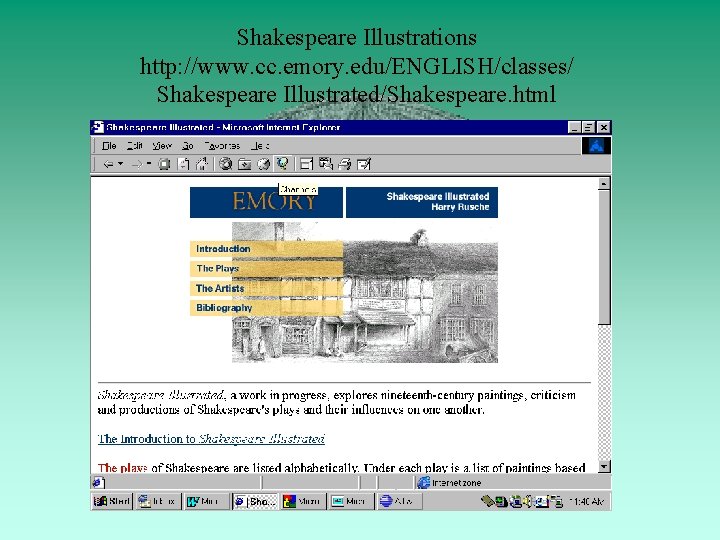The height and width of the screenshot is (540, 720).
Task: Open the Mail toolbar icon
Action: pos(326,164)
